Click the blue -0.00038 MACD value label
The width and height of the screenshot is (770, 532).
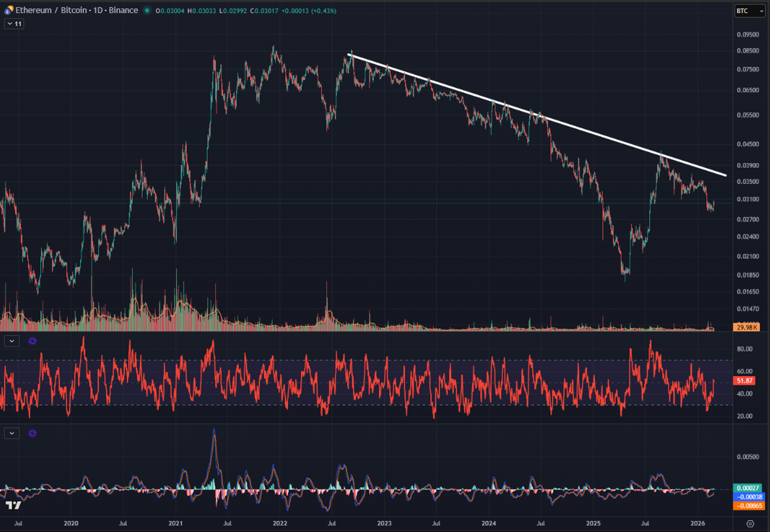tap(749, 497)
